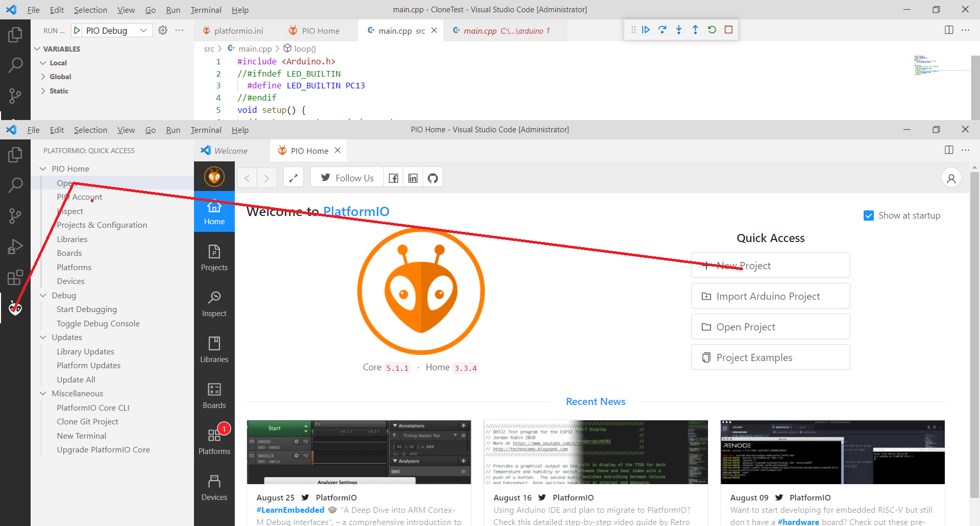Collapse the Miscellaneous tree section

pos(43,393)
